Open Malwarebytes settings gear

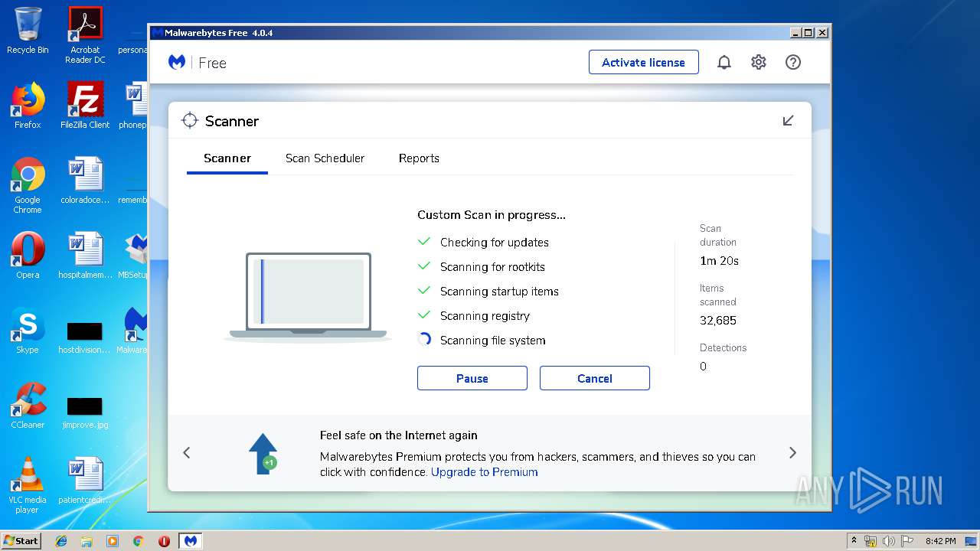[759, 63]
